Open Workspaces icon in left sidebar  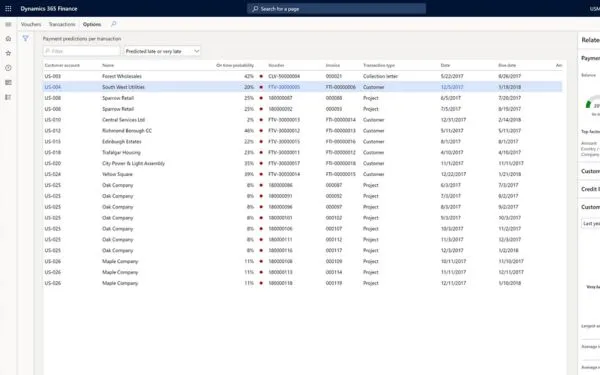pos(8,82)
